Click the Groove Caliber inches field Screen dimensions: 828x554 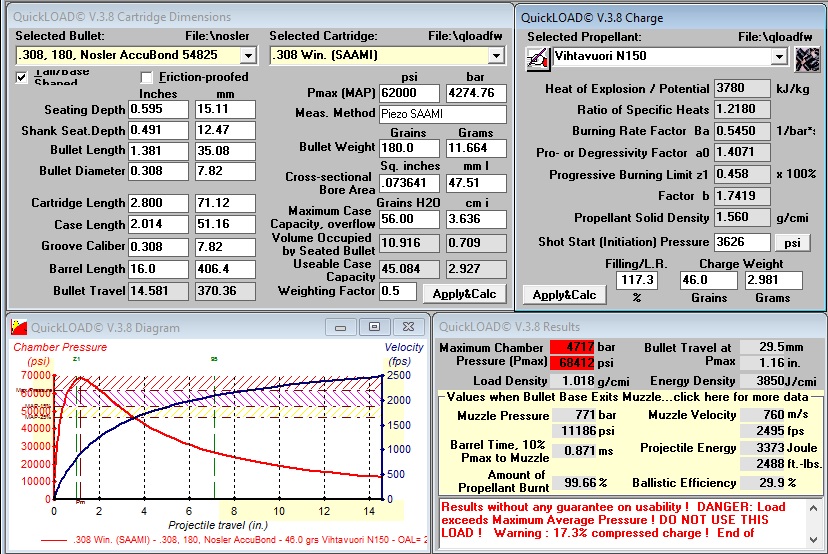pos(158,247)
